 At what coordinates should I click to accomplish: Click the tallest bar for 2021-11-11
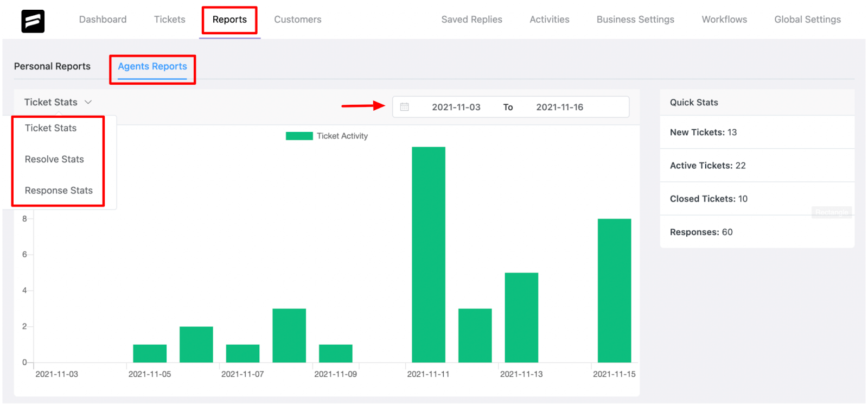tap(429, 255)
